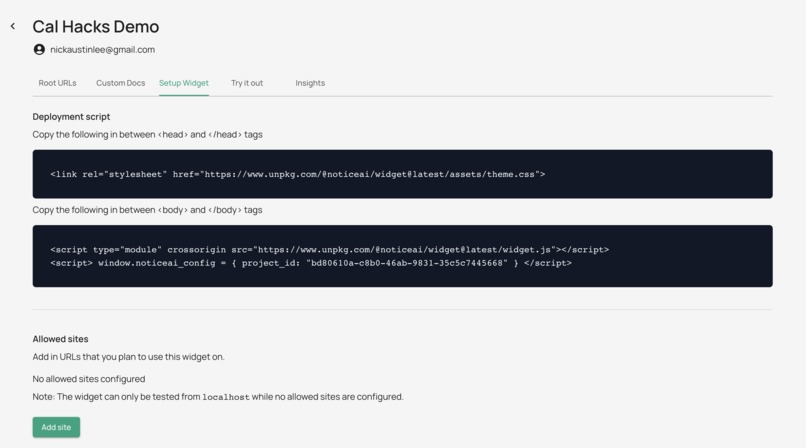Click the widget.js module script line
Viewport: 806px width, 448px height.
(329, 250)
